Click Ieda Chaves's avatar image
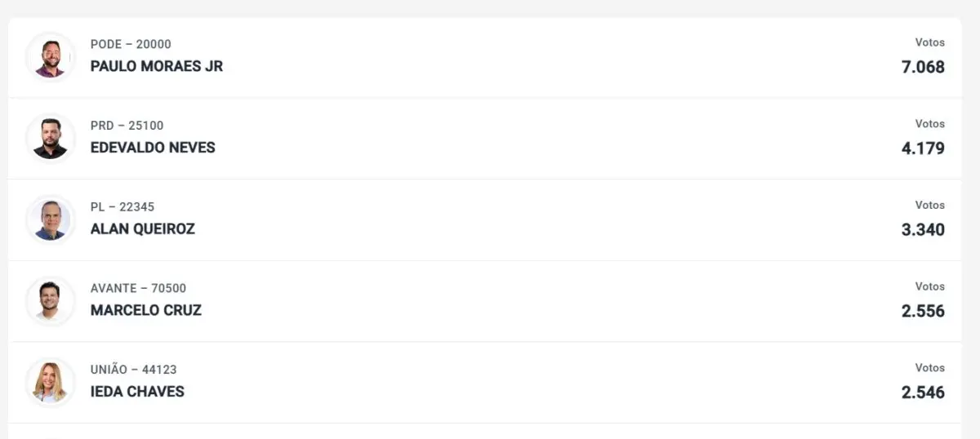The height and width of the screenshot is (439, 980). click(50, 382)
